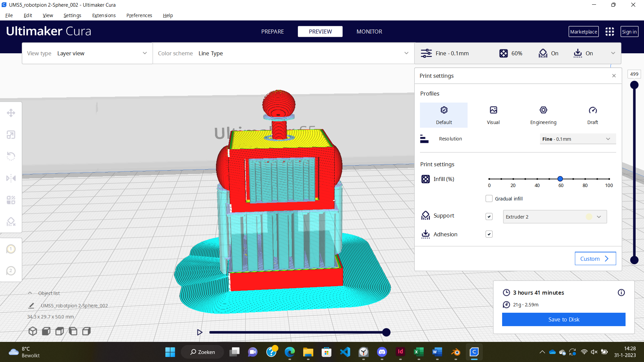Image resolution: width=644 pixels, height=362 pixels.
Task: Open the Extensions menu
Action: 104,15
